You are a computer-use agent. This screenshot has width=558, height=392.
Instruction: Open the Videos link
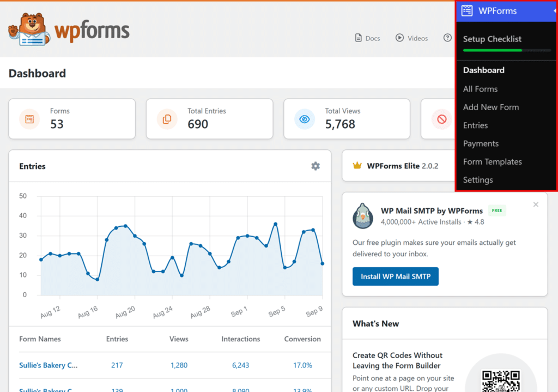coord(417,38)
